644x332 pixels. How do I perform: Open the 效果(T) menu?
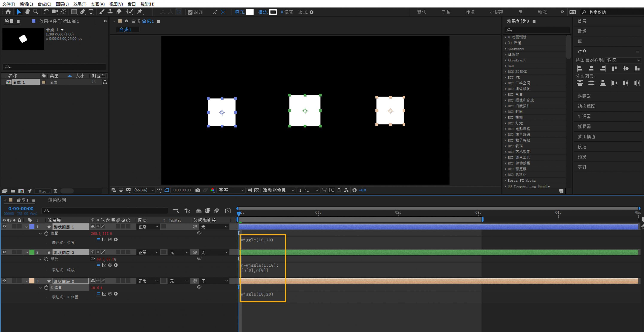tap(80, 4)
